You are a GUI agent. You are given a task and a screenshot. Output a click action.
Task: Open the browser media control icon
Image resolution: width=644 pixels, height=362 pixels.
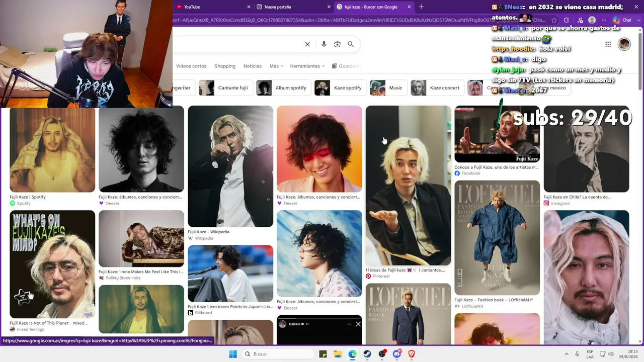pos(580,20)
